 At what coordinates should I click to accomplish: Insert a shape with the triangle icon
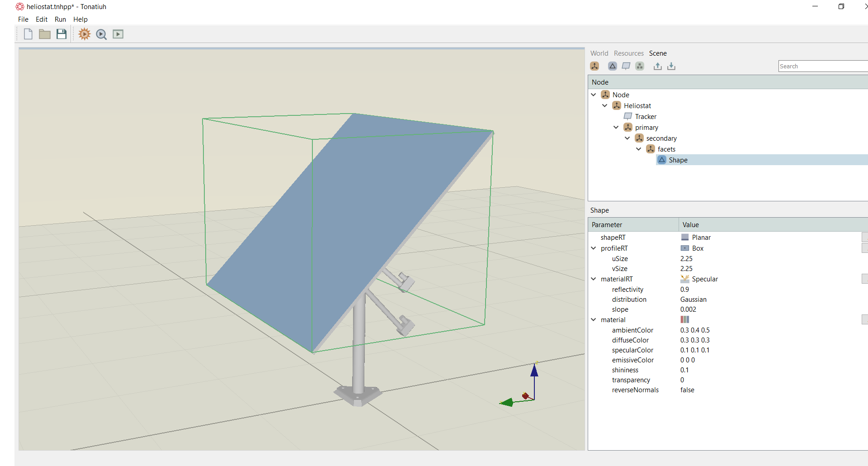click(x=613, y=66)
